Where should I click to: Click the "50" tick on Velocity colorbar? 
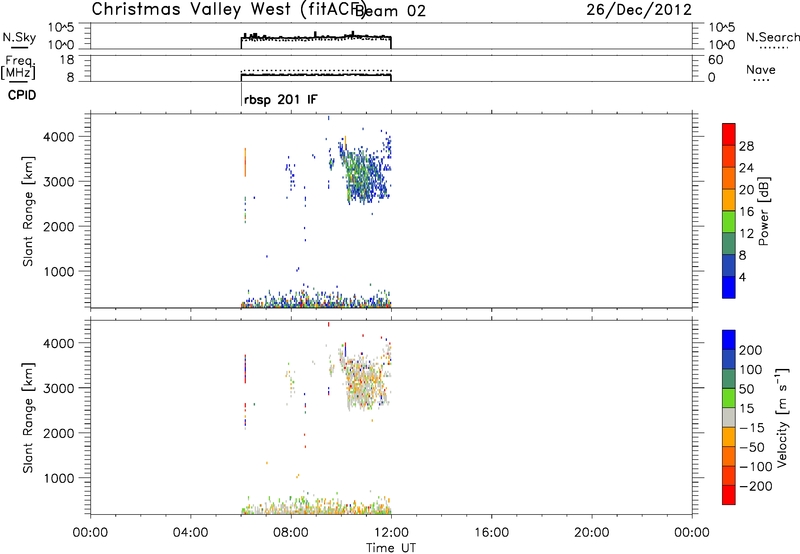coord(746,389)
